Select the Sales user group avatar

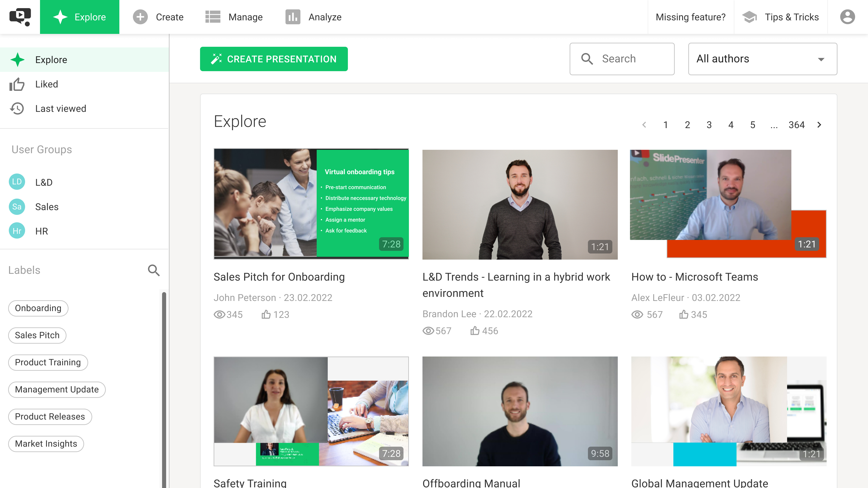tap(17, 207)
